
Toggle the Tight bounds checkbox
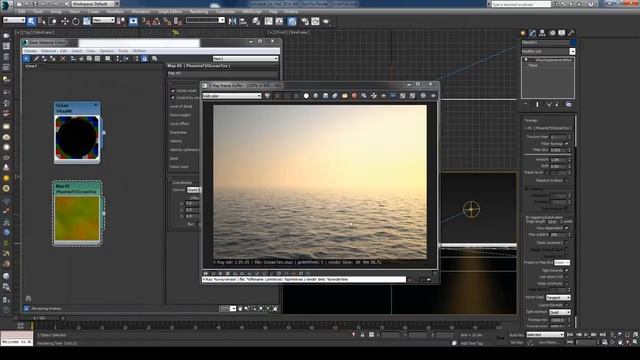[567, 270]
